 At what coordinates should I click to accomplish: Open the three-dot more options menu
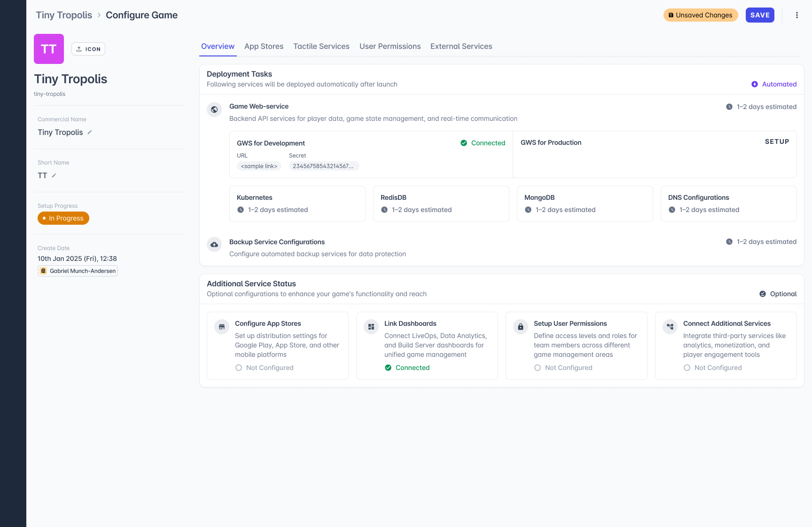797,15
